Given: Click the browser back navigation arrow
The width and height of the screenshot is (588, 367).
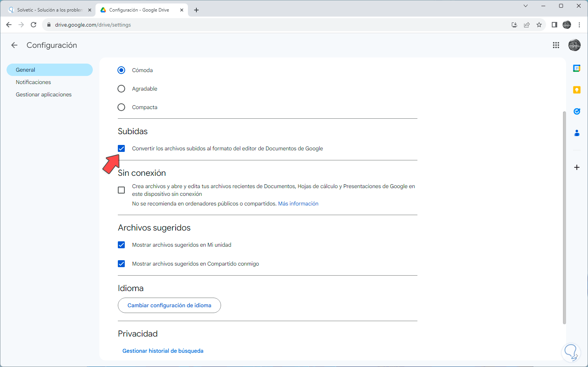Looking at the screenshot, I should pyautogui.click(x=9, y=25).
